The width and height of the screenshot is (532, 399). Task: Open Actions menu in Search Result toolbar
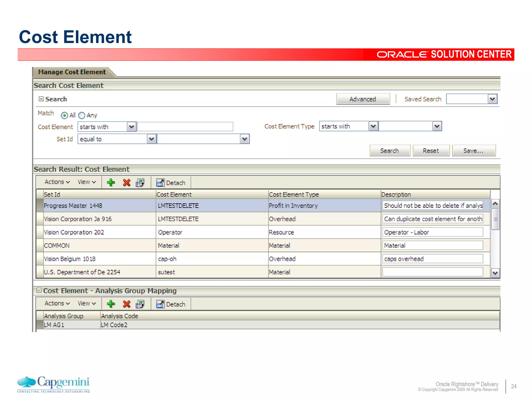pos(57,182)
